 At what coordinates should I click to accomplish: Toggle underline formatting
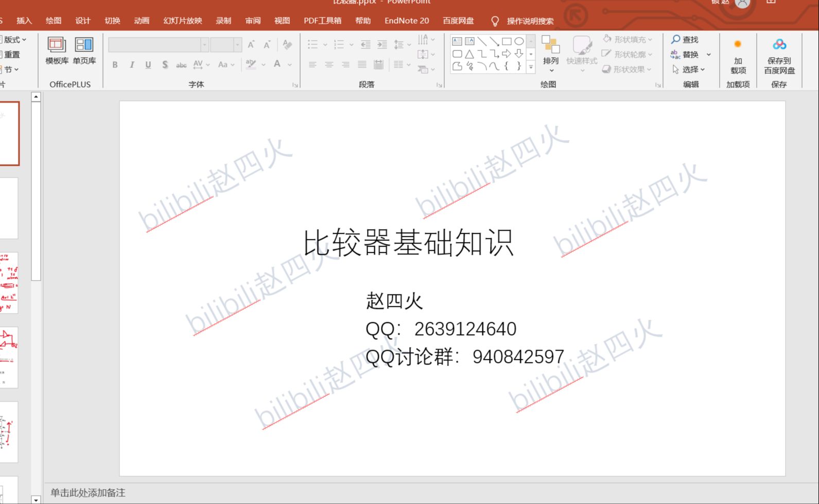(148, 65)
